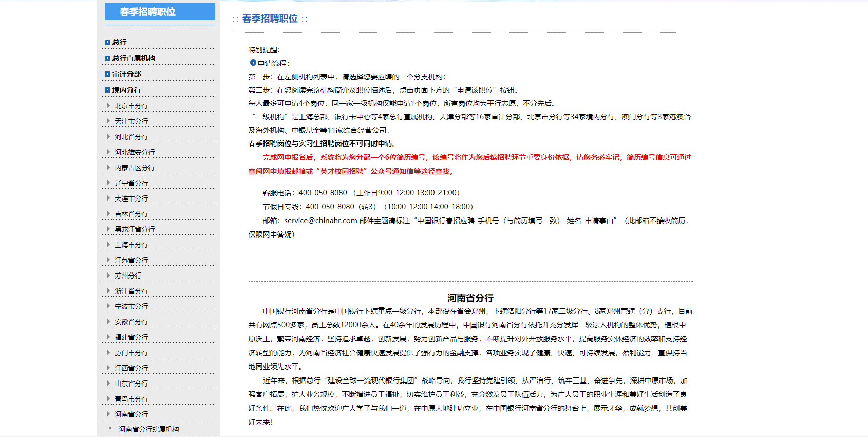Expand the arrow next to 山东省分行

click(108, 383)
